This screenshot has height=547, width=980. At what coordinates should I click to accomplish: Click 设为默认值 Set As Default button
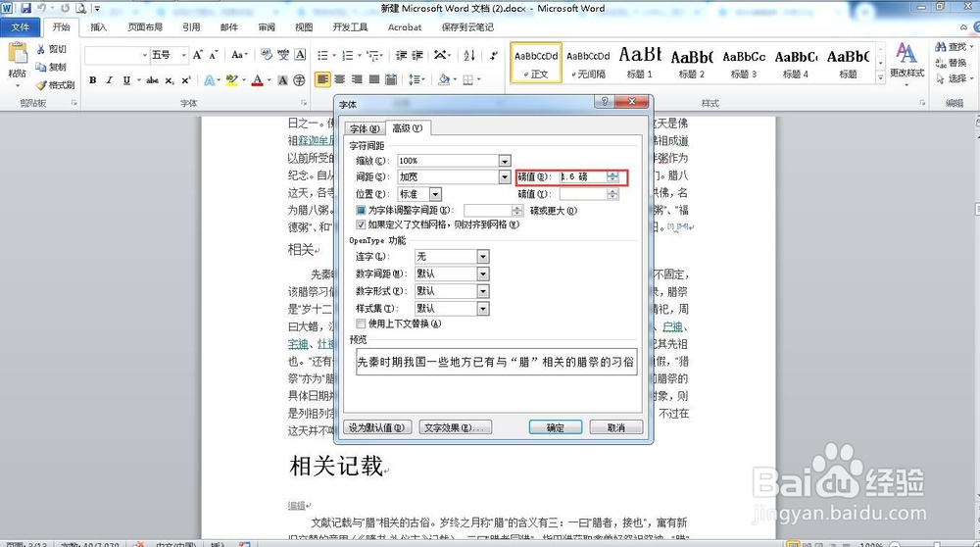(x=377, y=427)
